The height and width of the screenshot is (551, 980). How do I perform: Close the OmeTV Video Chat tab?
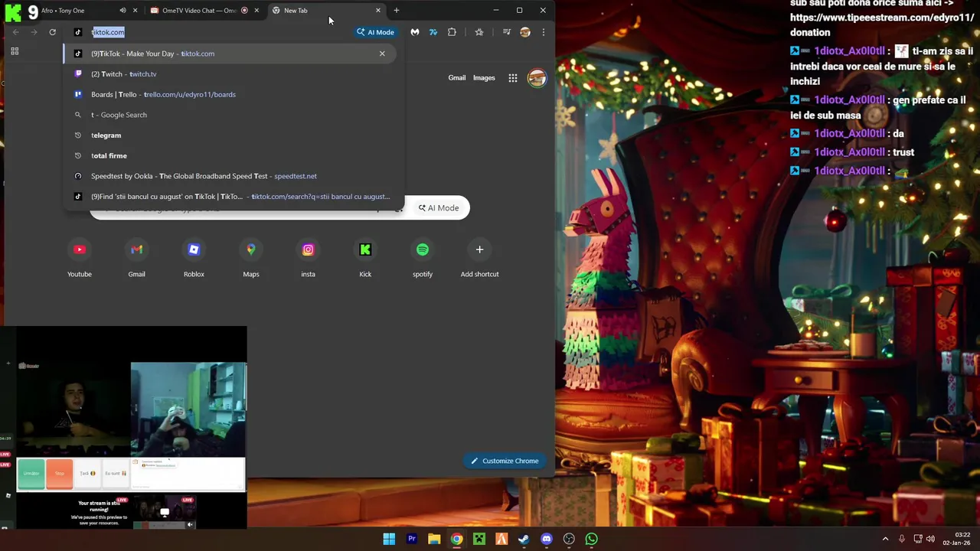point(256,11)
